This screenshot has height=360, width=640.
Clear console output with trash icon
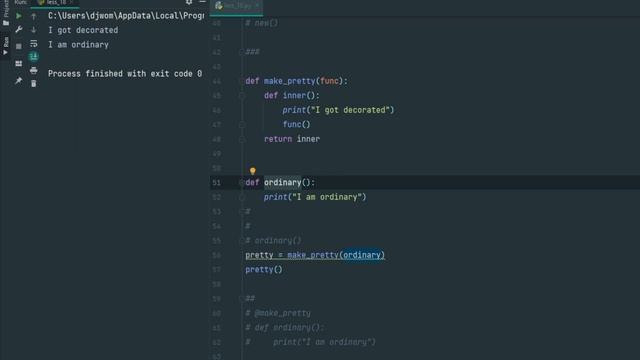point(34,83)
